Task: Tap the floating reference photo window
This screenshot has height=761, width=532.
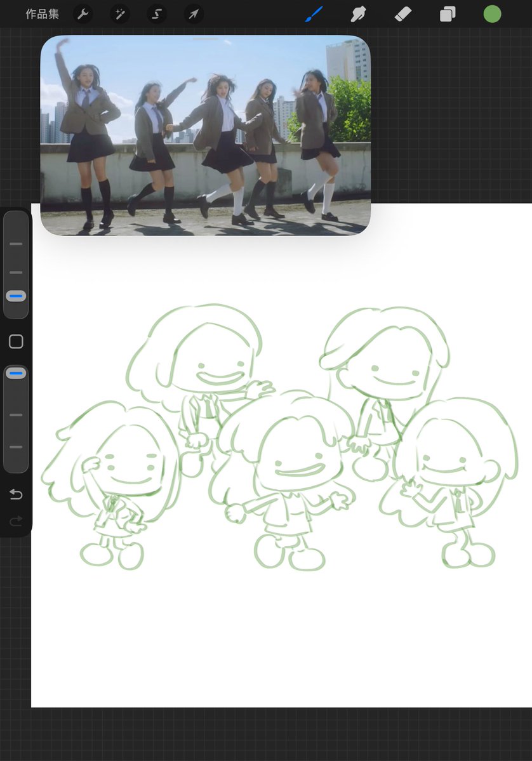Action: 205,135
